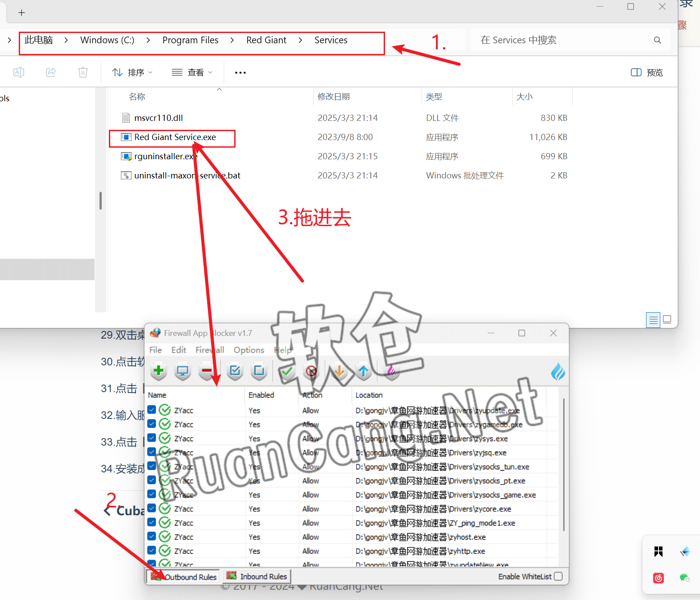Go to Windows (C:) in the address bar

107,40
